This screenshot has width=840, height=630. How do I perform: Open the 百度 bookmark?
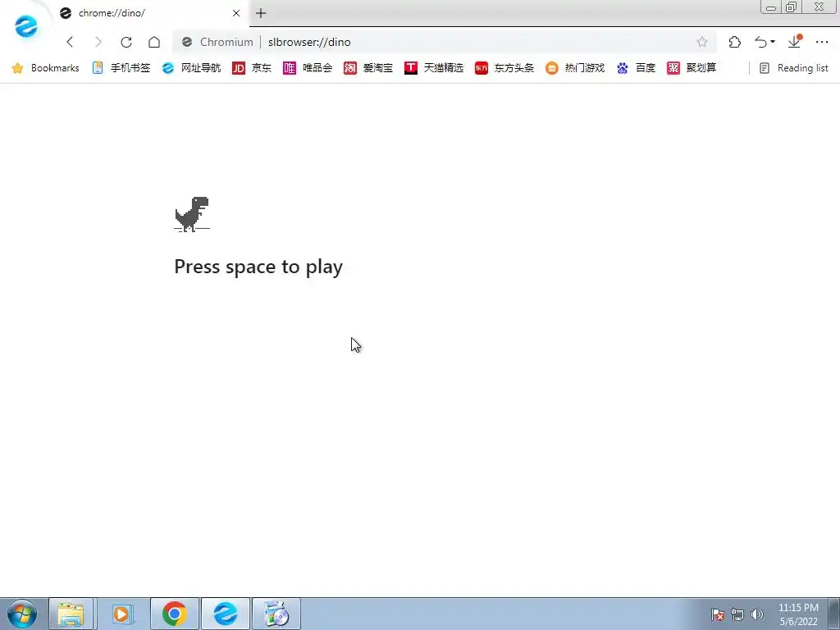click(636, 68)
